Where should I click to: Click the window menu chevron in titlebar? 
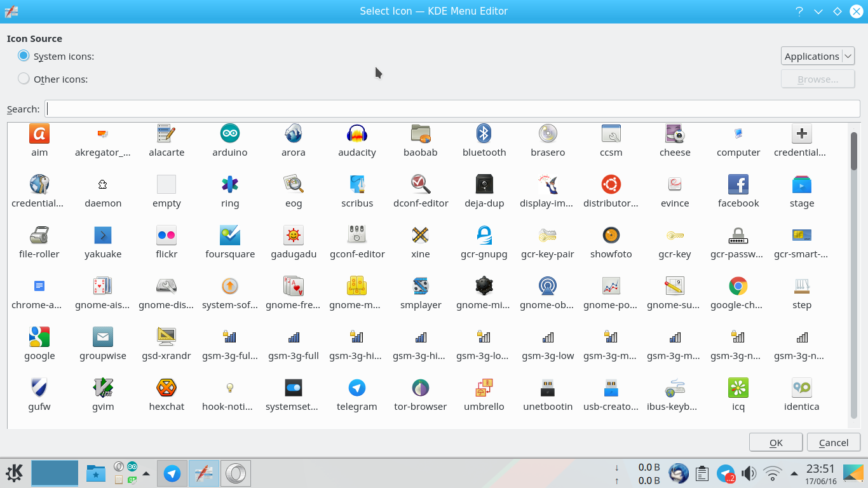[818, 11]
